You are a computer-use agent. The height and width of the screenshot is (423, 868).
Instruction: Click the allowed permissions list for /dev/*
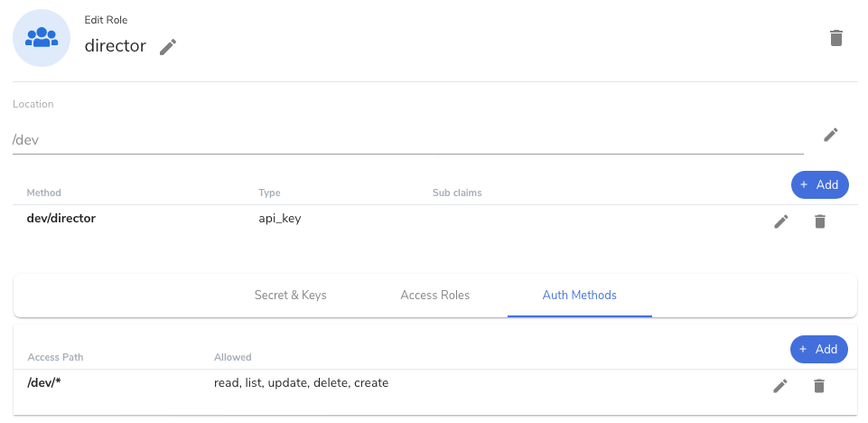pyautogui.click(x=301, y=382)
